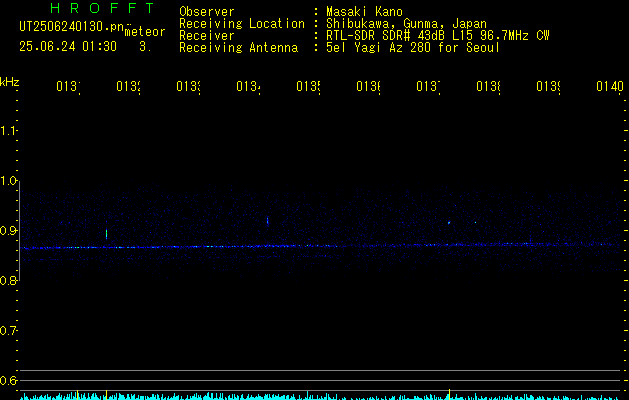Click the 0.9 kHz frequency tick label
Screen dimensions: 629x400
(x=8, y=231)
